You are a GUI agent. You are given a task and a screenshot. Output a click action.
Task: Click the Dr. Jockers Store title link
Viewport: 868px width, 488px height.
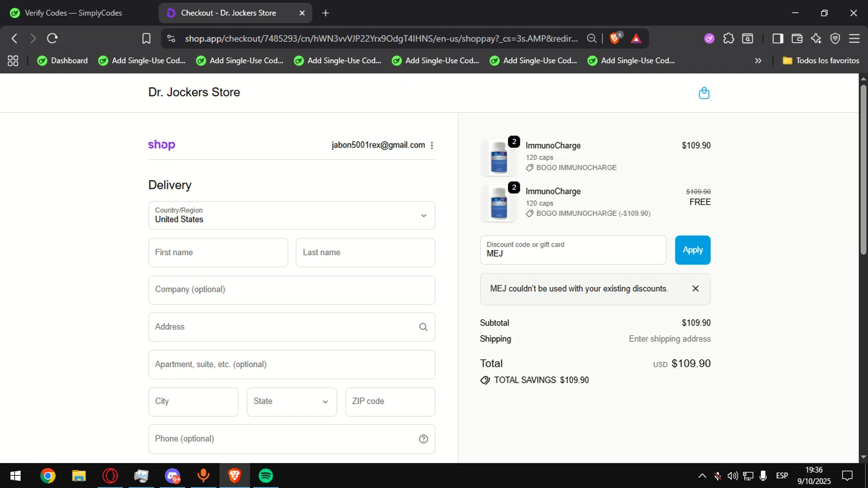[x=194, y=93]
